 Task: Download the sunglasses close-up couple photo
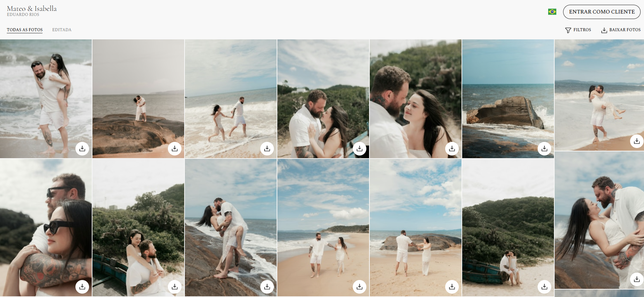coord(82,287)
